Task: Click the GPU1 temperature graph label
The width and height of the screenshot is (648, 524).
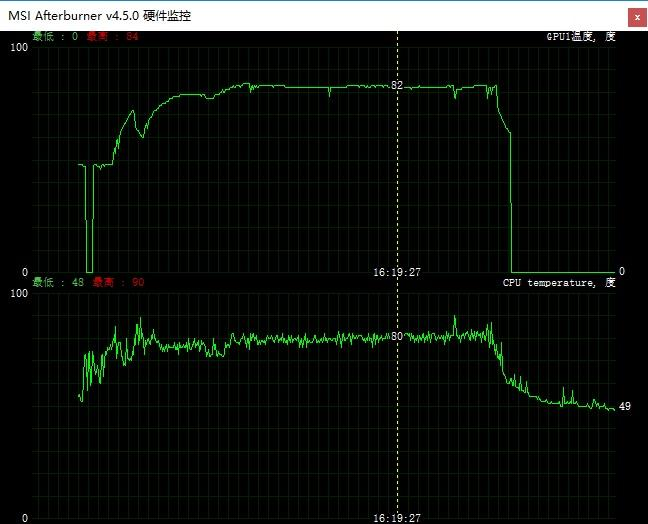Action: point(580,37)
